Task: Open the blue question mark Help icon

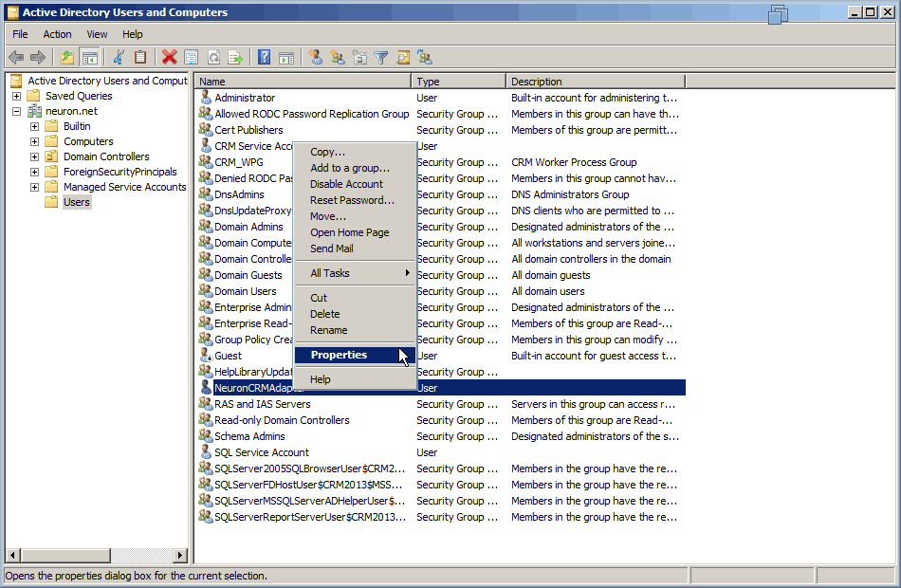Action: [264, 58]
